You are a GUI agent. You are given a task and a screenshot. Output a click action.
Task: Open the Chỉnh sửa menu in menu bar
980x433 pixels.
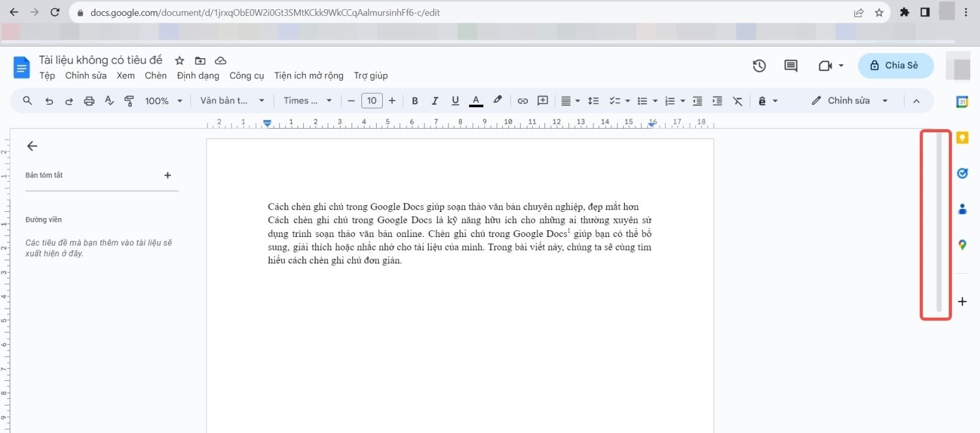point(86,75)
